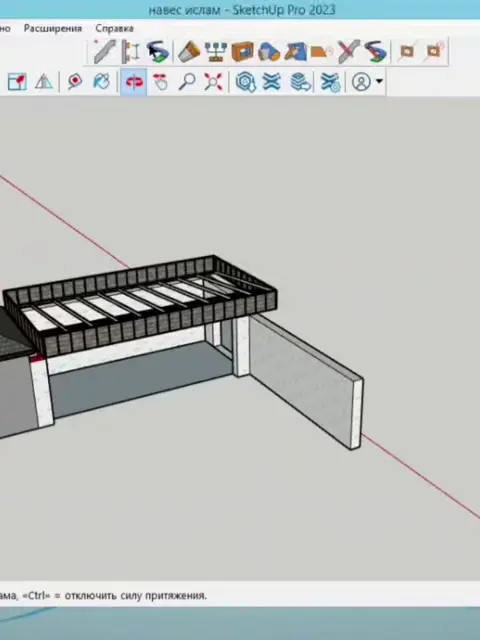Click the status bar hint text about Ctrl
480x640 pixels.
tap(103, 596)
